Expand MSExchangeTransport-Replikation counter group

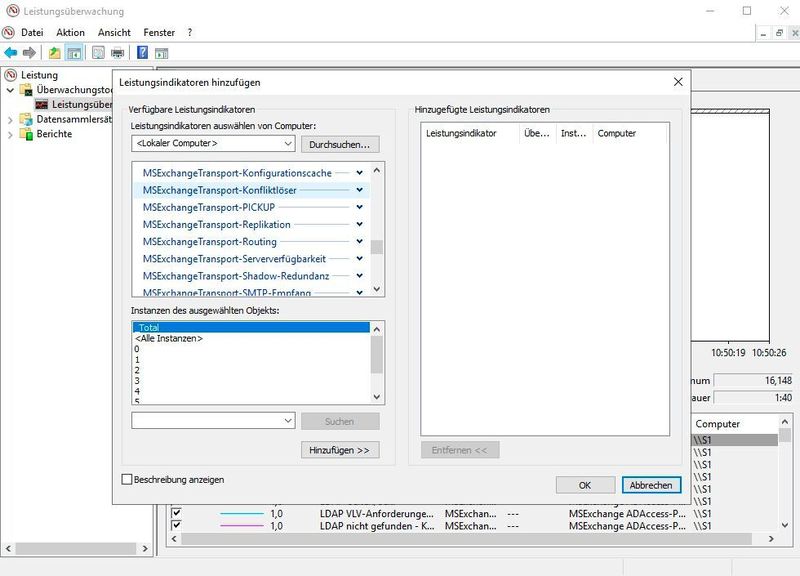360,224
